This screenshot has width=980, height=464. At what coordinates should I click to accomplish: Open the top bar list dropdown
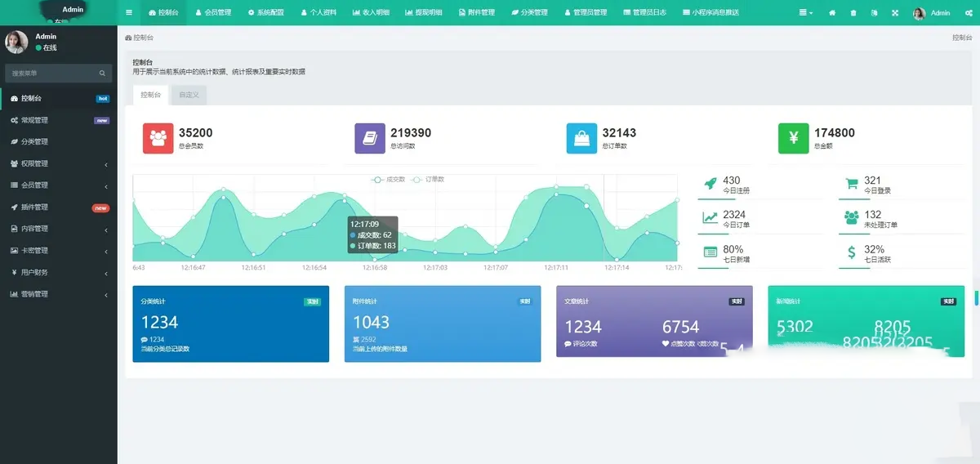click(x=805, y=13)
